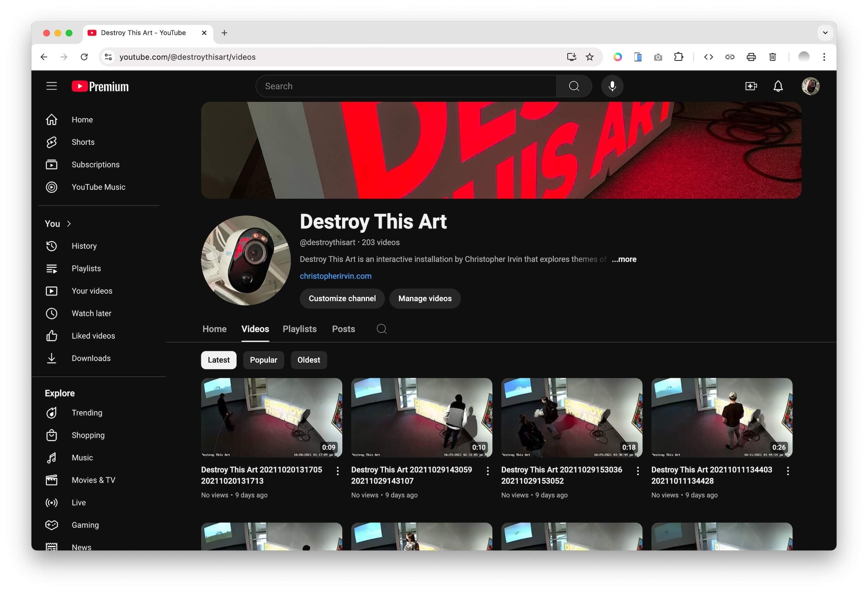868x592 pixels.
Task: Open Liked videos list
Action: (99, 336)
